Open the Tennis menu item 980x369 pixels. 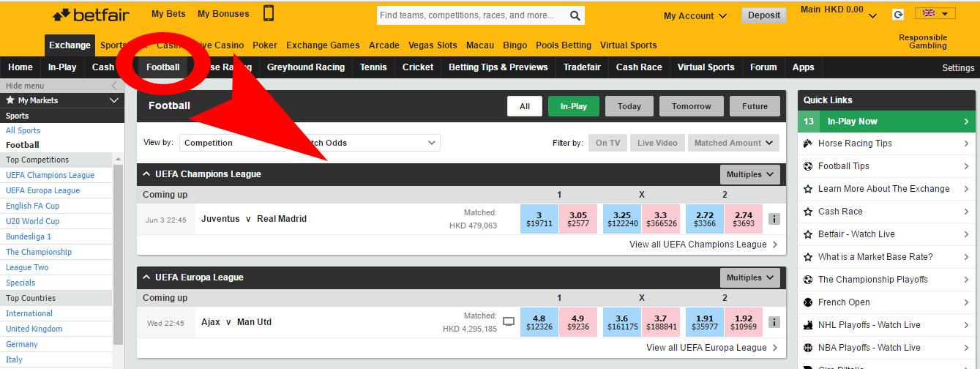[373, 67]
